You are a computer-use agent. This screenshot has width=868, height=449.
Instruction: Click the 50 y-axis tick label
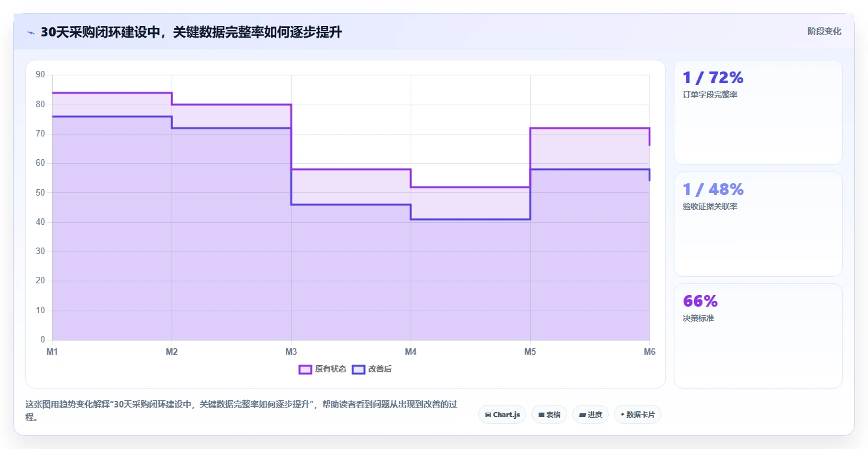point(40,193)
